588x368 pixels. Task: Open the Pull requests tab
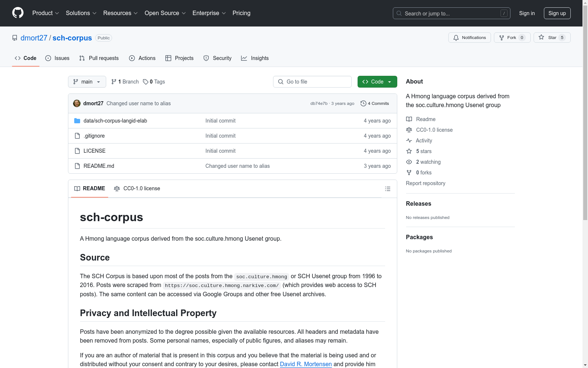[x=99, y=58]
